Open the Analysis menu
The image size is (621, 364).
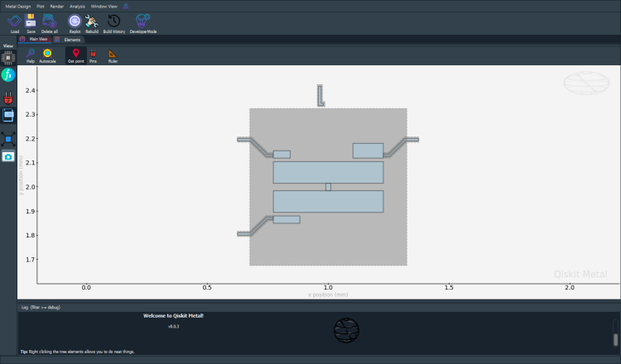(77, 7)
